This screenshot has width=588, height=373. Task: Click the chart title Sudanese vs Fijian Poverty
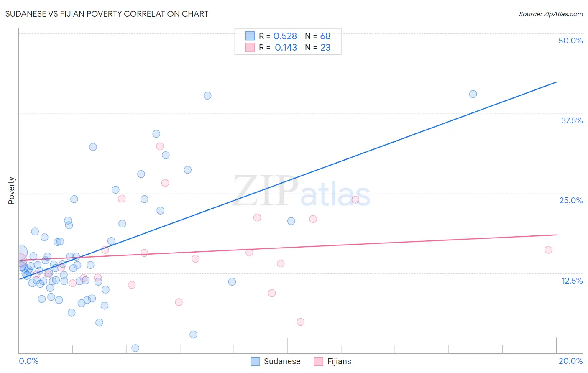[x=107, y=14]
